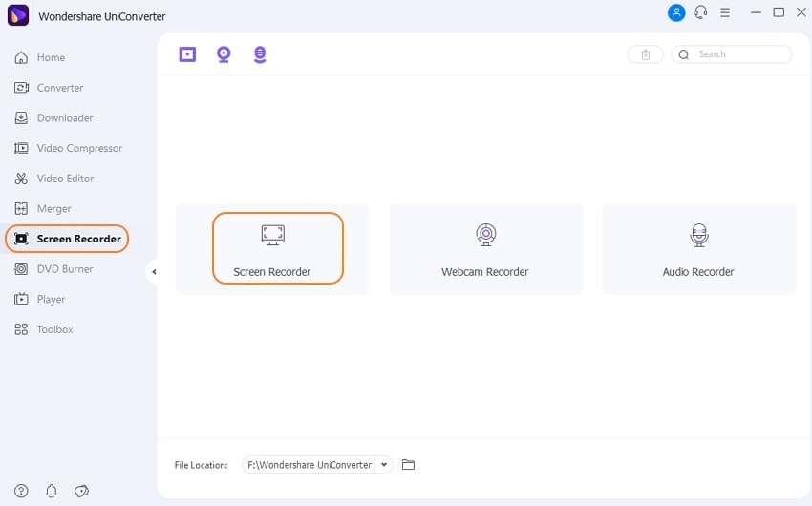
Task: Collapse the sidebar with the arrow handle
Action: [153, 272]
